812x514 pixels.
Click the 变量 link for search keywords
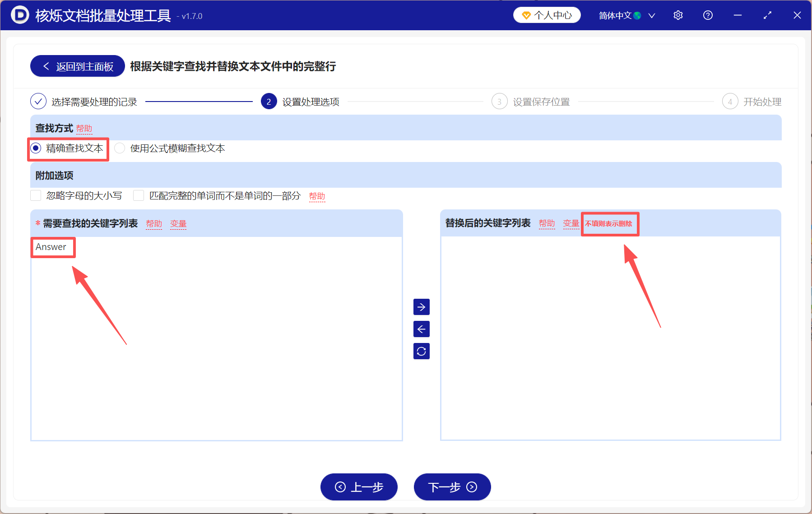click(x=178, y=223)
